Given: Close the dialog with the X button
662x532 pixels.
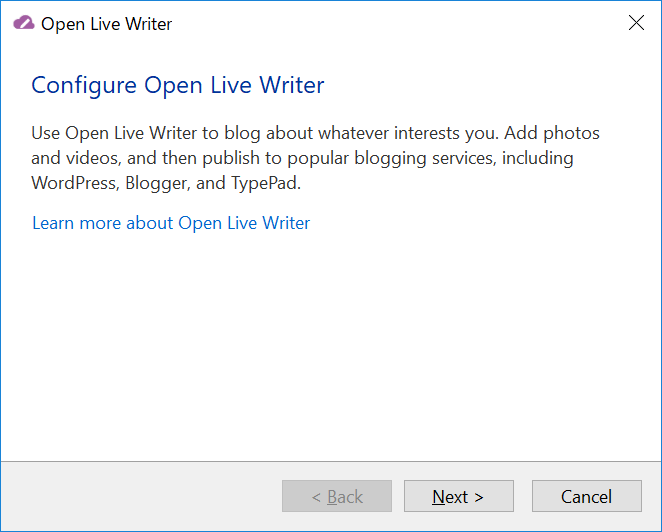Looking at the screenshot, I should pos(636,23).
